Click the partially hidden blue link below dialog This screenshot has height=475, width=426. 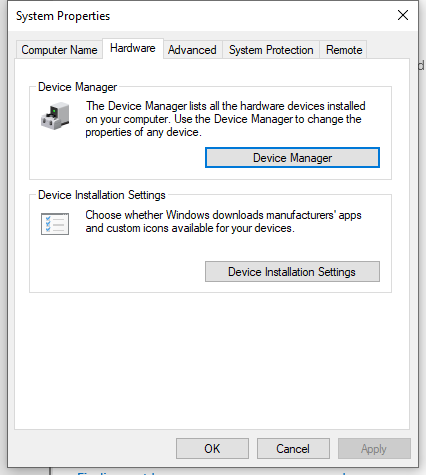[213, 472]
